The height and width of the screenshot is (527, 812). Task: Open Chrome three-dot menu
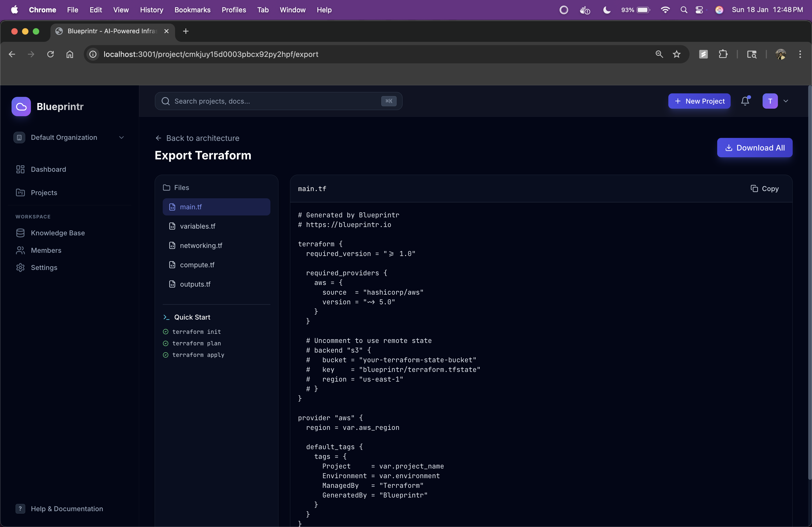point(800,54)
